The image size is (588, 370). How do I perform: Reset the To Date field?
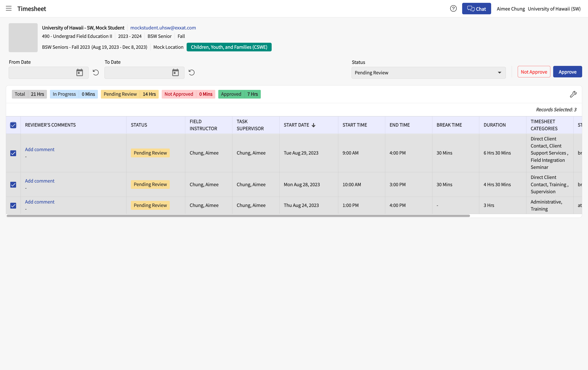[x=192, y=72]
